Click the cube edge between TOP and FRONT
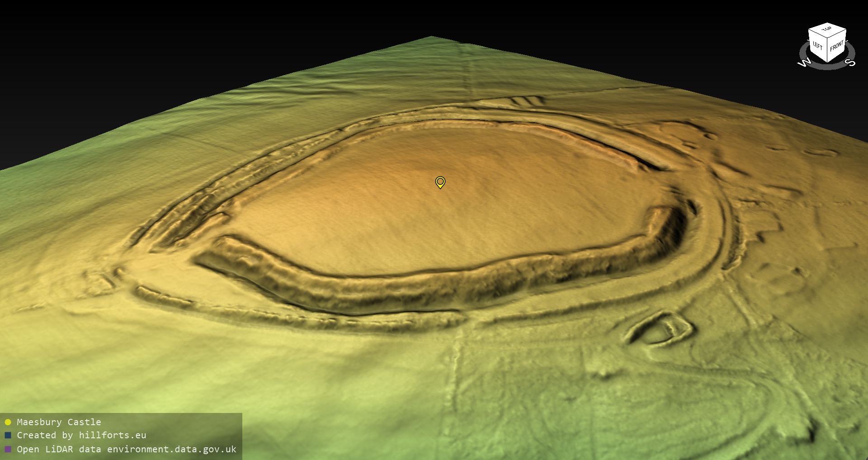 tap(837, 33)
